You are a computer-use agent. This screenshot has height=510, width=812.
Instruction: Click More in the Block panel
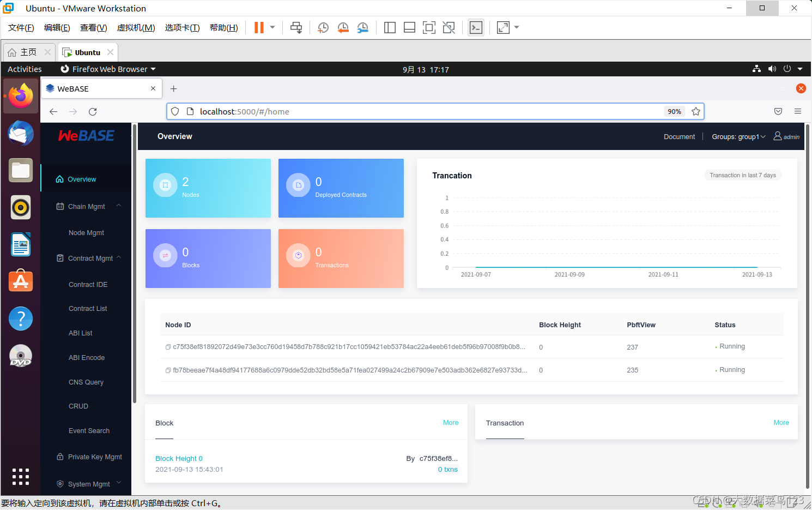click(x=451, y=423)
